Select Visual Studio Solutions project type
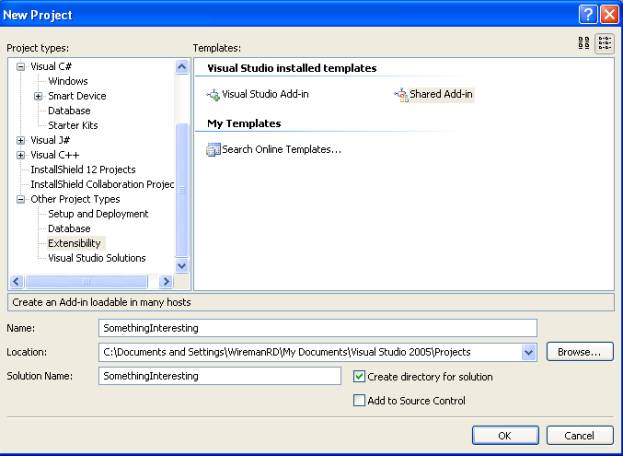 point(97,258)
